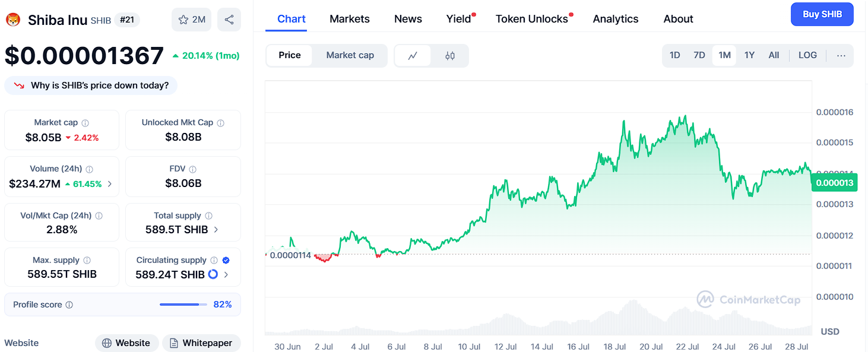Image resolution: width=868 pixels, height=352 pixels.
Task: Select the Price chart mode
Action: [x=290, y=55]
